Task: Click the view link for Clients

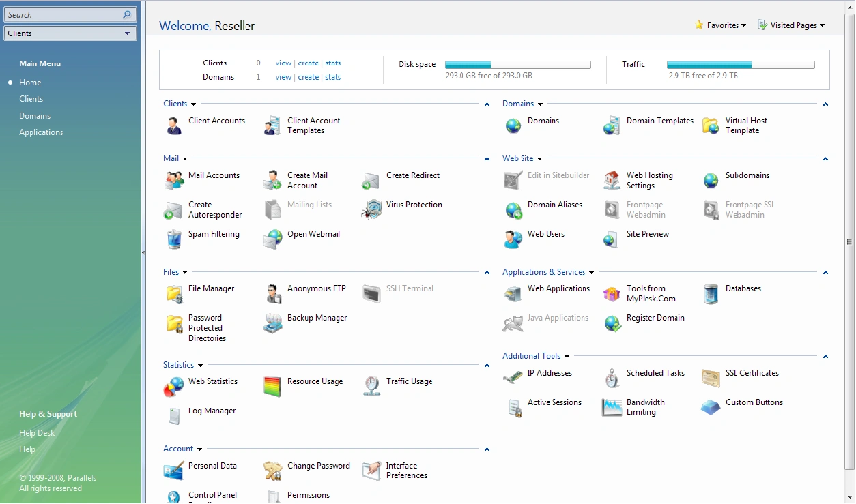Action: pyautogui.click(x=283, y=63)
